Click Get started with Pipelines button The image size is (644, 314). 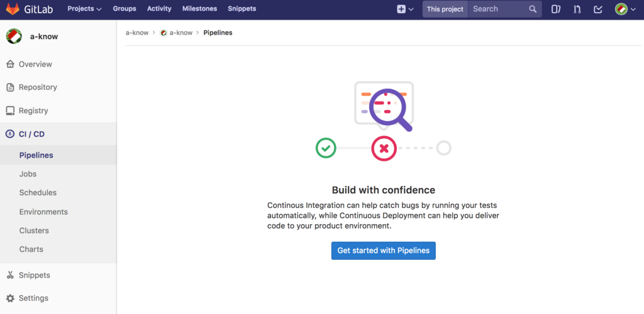coord(384,251)
